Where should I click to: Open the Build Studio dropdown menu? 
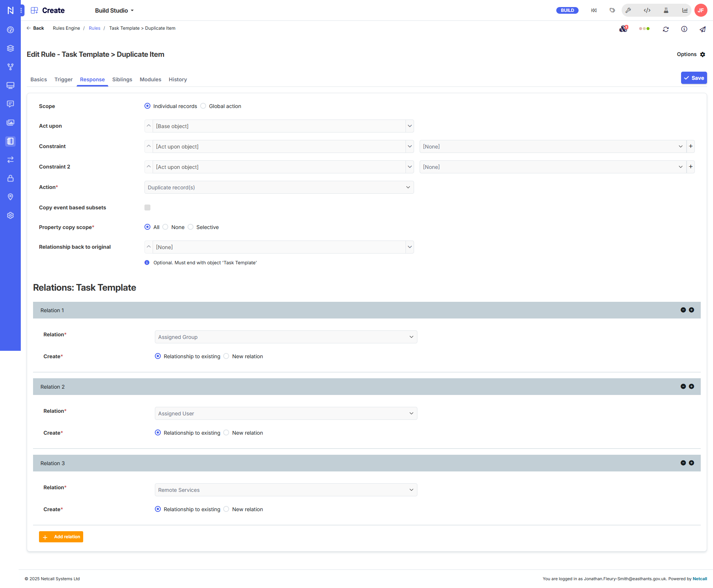click(x=114, y=10)
